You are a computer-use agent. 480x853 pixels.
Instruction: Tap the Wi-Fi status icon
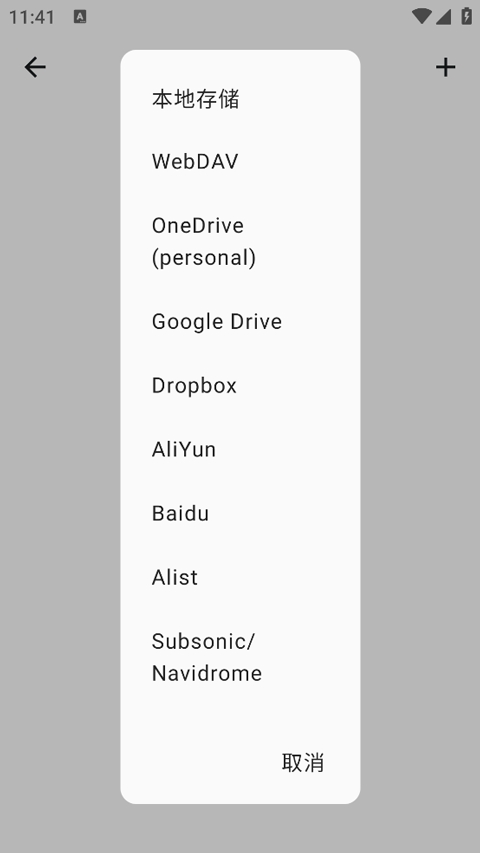[421, 16]
